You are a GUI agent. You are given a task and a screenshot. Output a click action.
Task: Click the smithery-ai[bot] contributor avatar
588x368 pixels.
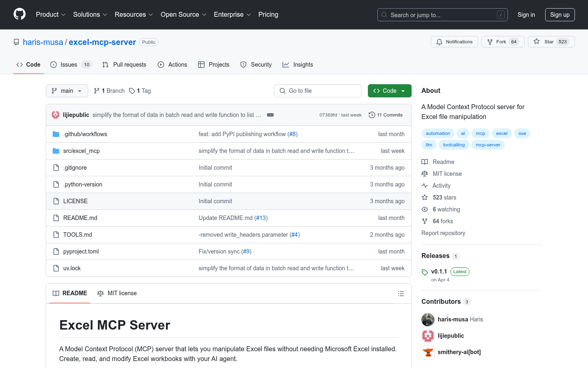click(428, 352)
